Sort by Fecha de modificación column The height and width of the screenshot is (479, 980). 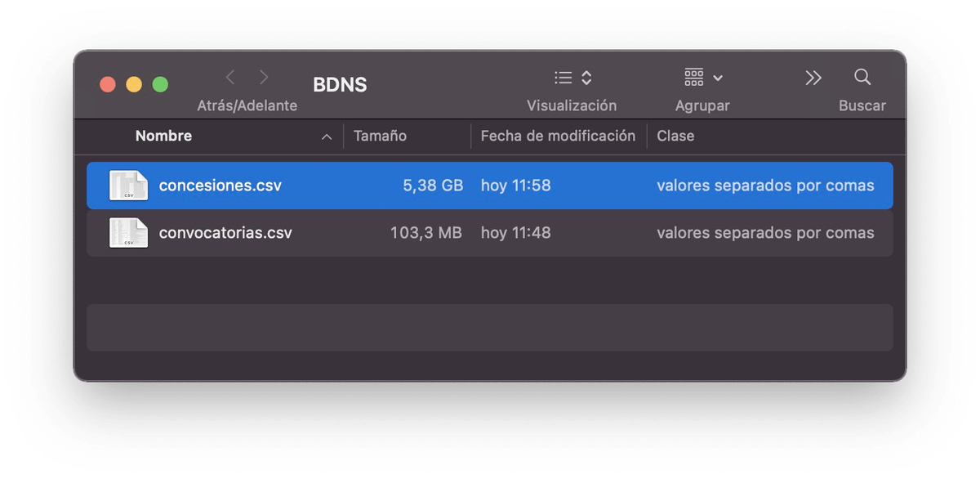coord(558,137)
